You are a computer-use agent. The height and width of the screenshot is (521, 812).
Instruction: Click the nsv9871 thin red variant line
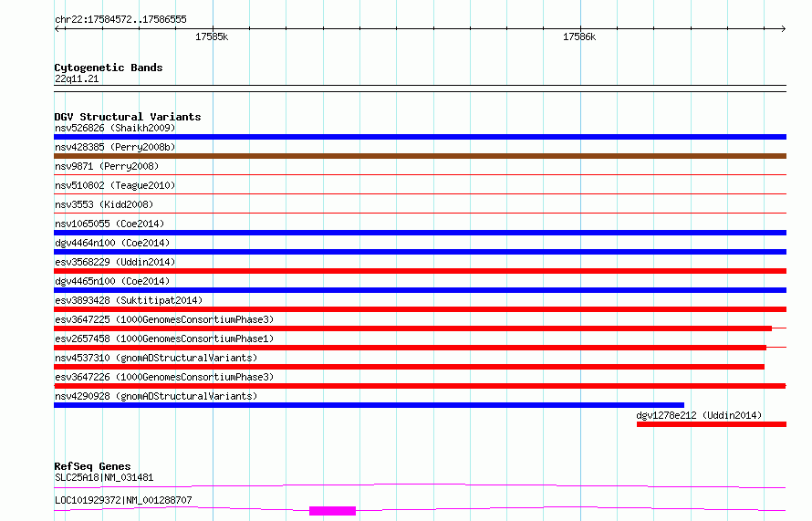pos(420,175)
